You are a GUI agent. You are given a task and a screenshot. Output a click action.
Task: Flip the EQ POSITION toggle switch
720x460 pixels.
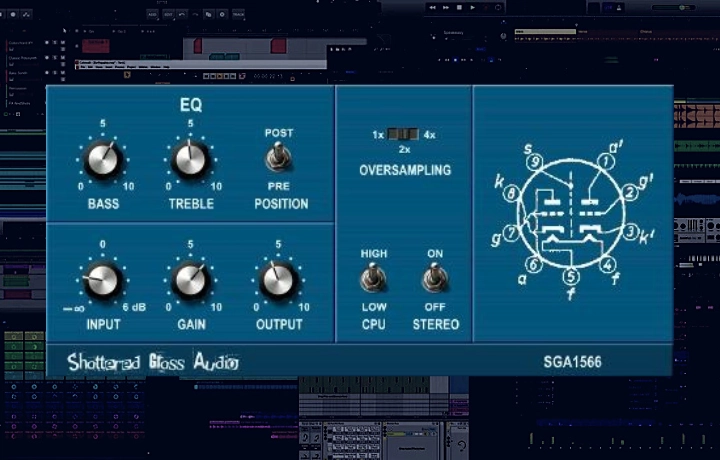[278, 157]
